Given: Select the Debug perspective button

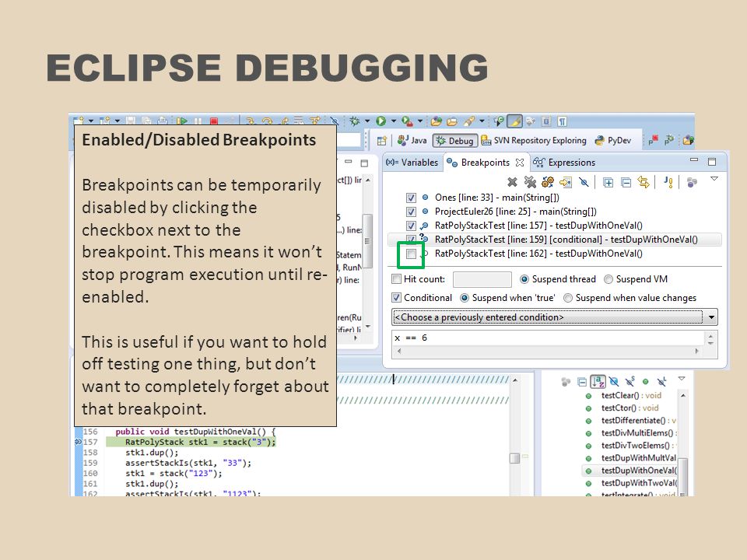Looking at the screenshot, I should pyautogui.click(x=455, y=141).
